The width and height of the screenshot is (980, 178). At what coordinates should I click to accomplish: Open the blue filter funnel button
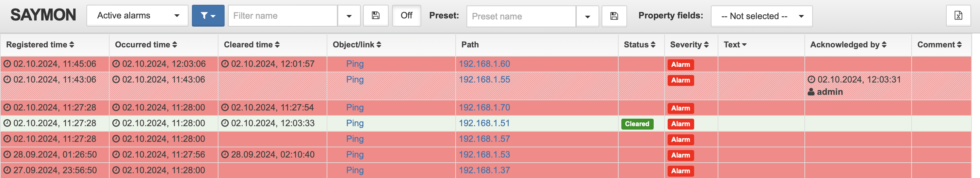click(208, 16)
